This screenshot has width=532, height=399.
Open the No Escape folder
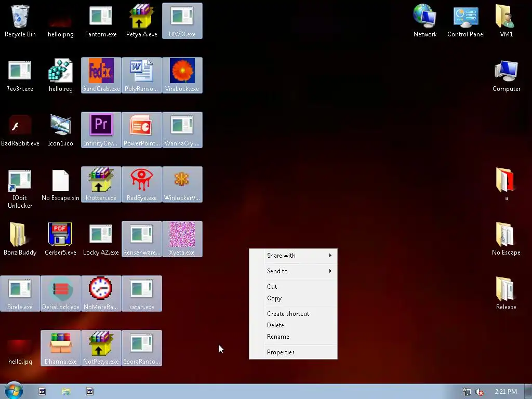(x=506, y=239)
